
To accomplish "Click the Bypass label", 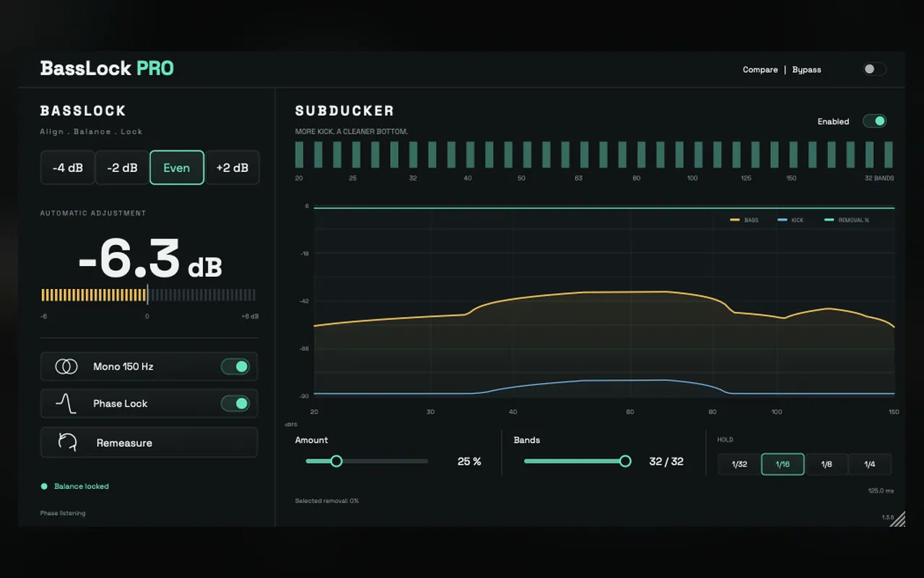I will pyautogui.click(x=806, y=69).
